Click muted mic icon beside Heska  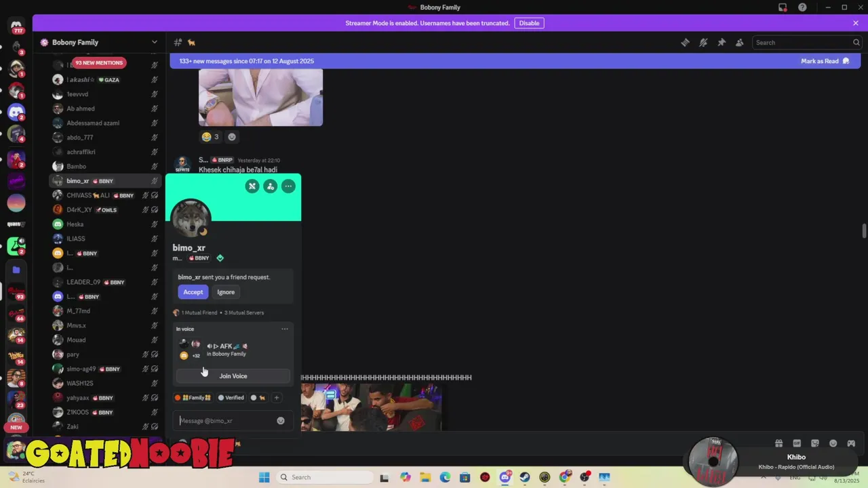click(x=155, y=224)
